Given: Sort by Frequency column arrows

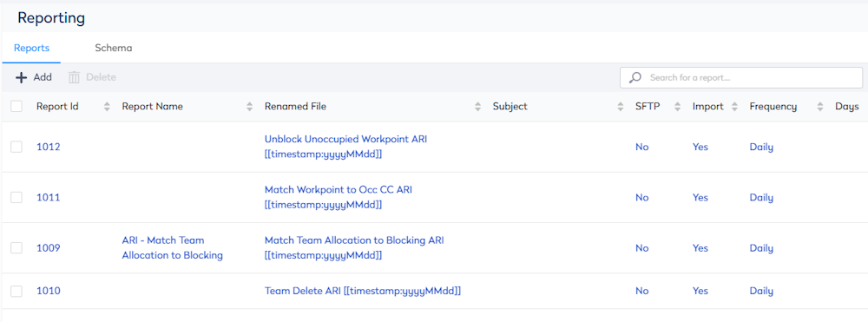Looking at the screenshot, I should 820,107.
